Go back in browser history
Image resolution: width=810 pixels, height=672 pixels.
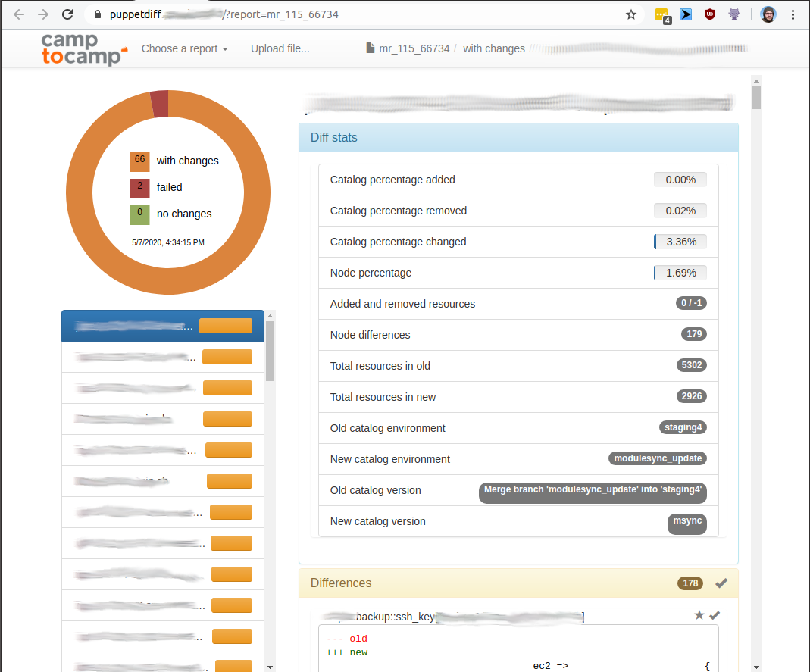pos(19,14)
